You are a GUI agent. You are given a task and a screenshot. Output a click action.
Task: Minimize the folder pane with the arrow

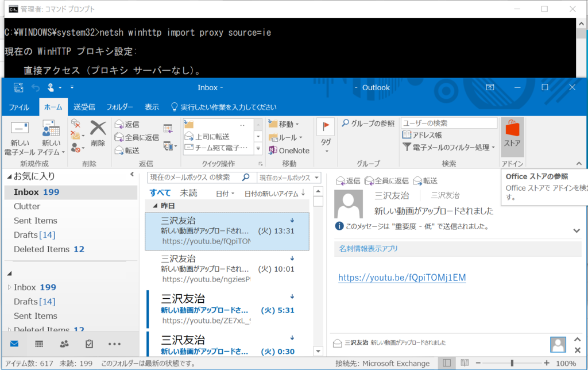132,174
